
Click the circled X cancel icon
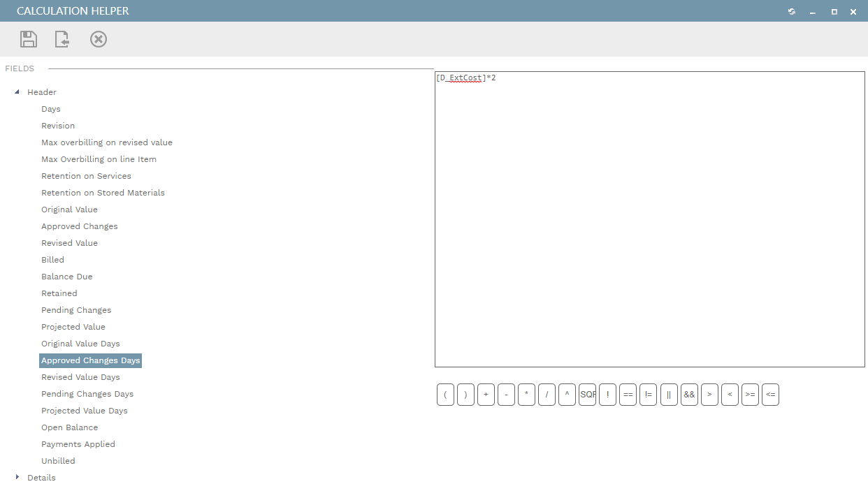[x=99, y=39]
